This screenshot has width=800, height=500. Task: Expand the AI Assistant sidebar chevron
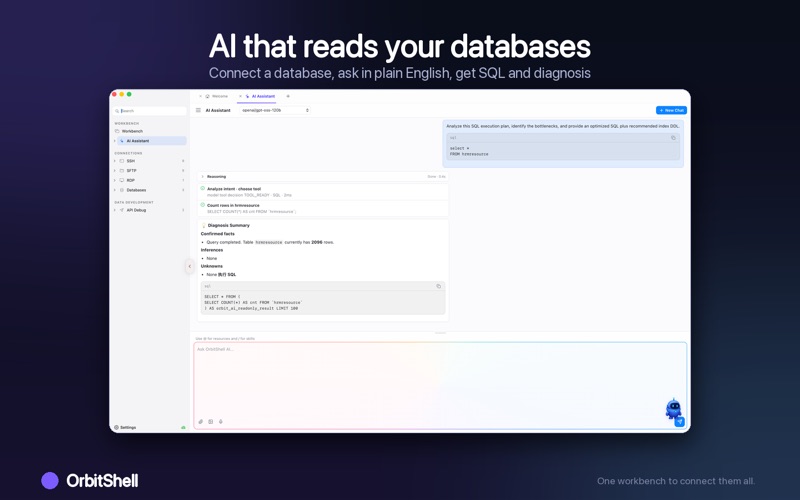114,141
